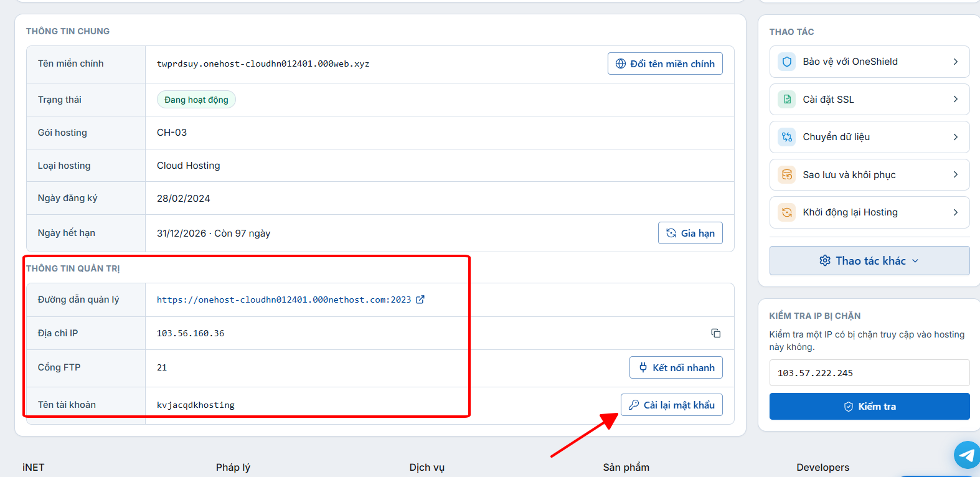This screenshot has height=477, width=980.
Task: Click the gear icon in Thao tác khác
Action: (x=825, y=261)
